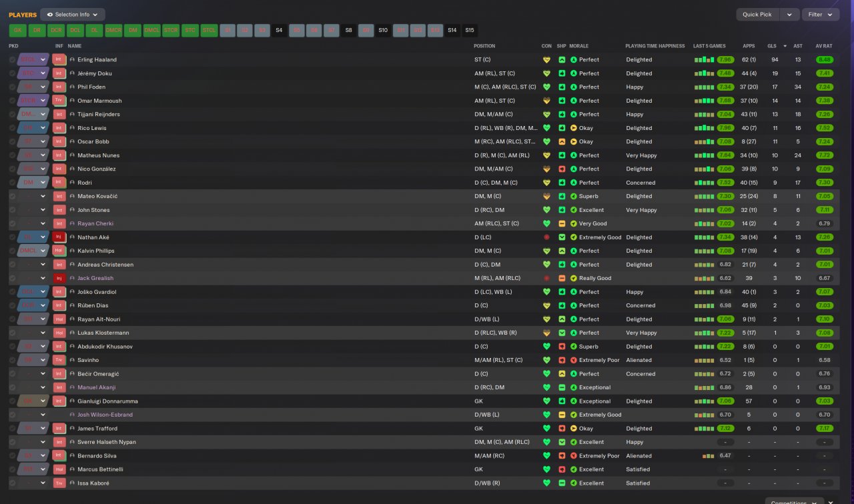This screenshot has width=854, height=504.
Task: Click the morale icon for Mateo Kovačić
Action: coord(574,196)
